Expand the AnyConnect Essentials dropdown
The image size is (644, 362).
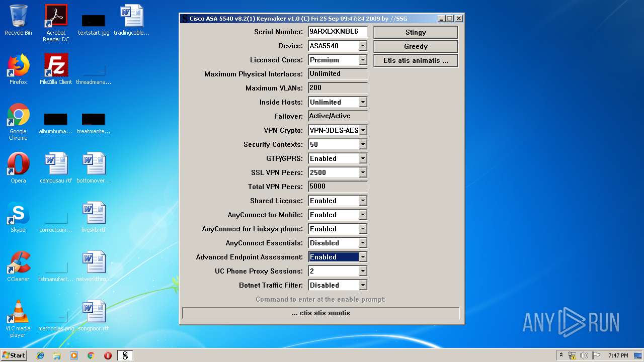point(363,243)
